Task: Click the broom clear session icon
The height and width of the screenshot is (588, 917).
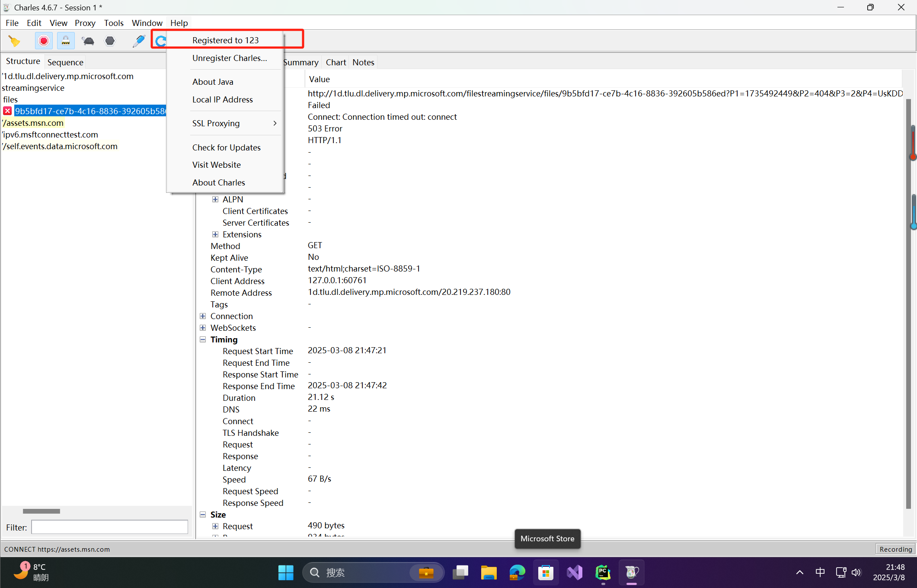Action: coord(14,41)
